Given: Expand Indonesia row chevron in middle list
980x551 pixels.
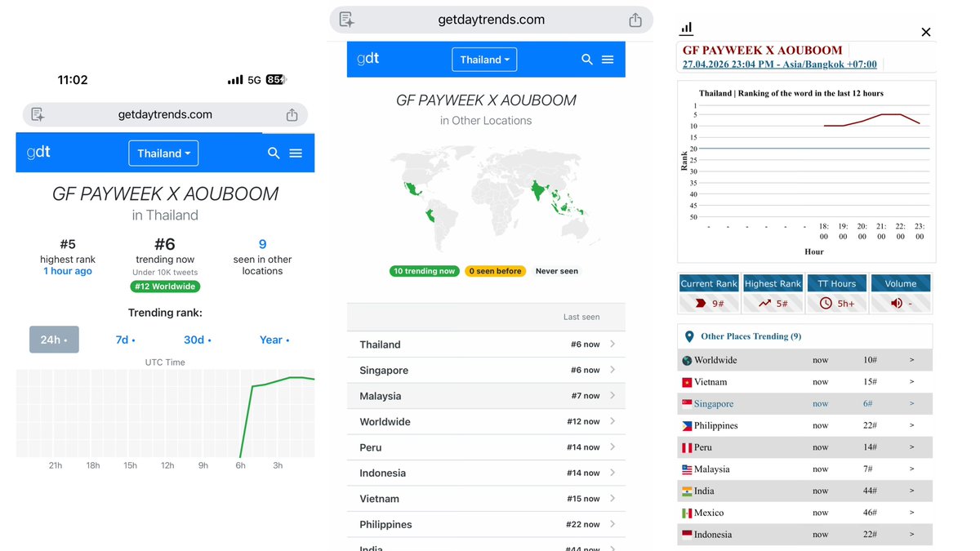Looking at the screenshot, I should [x=612, y=473].
